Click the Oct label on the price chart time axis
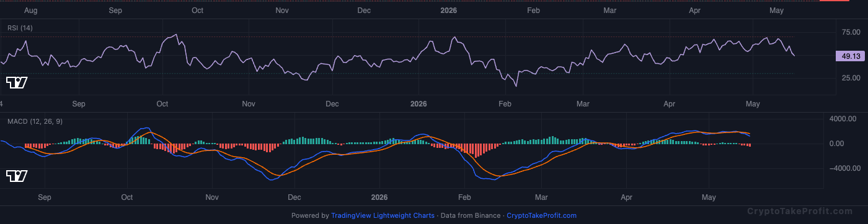Screen dimensions: 868x224 [x=198, y=11]
